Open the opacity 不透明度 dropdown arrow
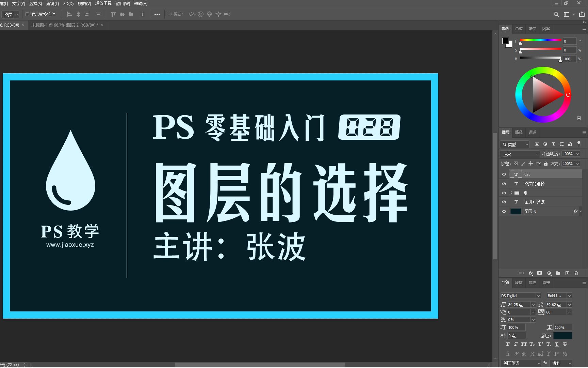Image resolution: width=588 pixels, height=368 pixels. [x=577, y=154]
